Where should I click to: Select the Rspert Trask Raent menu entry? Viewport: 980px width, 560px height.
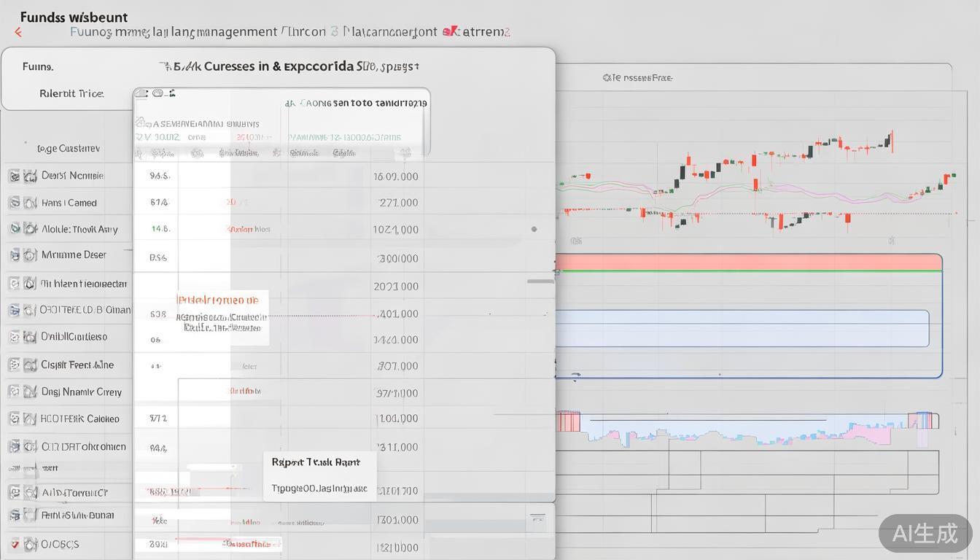pyautogui.click(x=316, y=462)
